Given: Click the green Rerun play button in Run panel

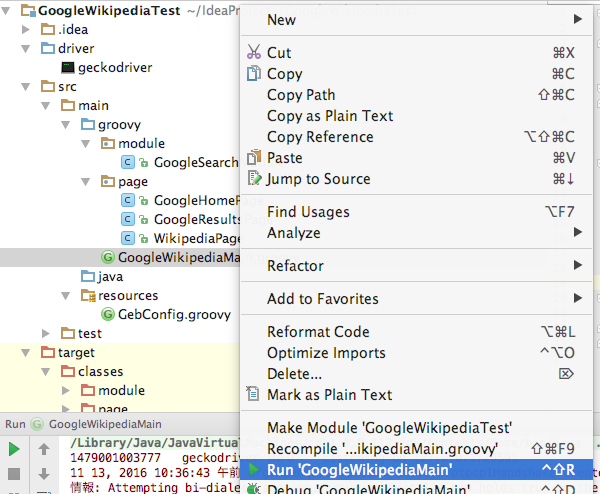Looking at the screenshot, I should [14, 450].
